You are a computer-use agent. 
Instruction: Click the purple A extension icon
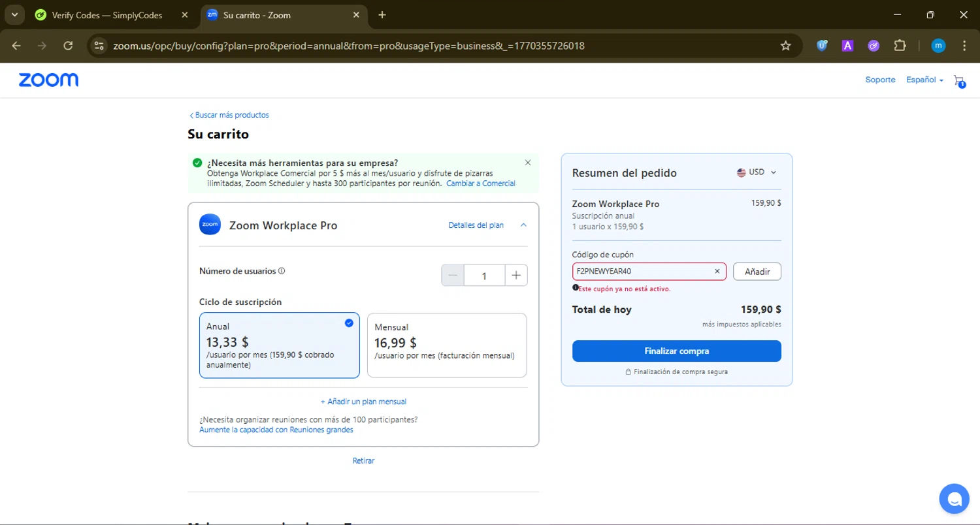847,46
